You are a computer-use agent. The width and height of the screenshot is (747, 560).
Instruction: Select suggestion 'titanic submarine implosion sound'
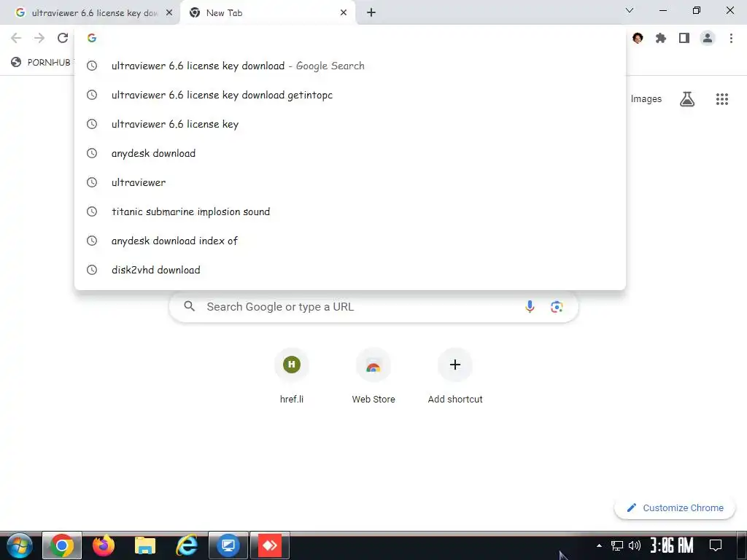(x=350, y=211)
